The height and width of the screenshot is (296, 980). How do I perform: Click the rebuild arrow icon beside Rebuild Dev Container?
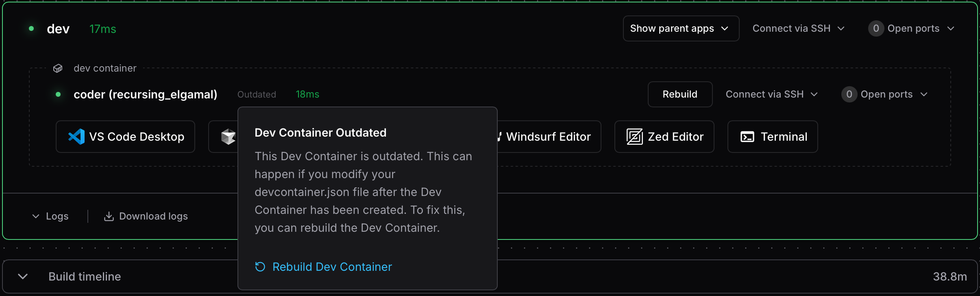pos(260,267)
